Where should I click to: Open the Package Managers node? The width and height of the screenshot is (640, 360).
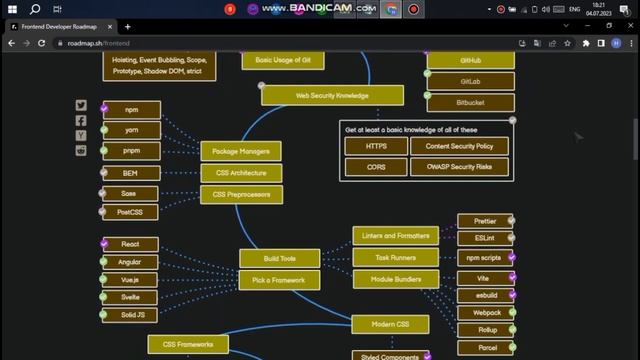(x=241, y=151)
